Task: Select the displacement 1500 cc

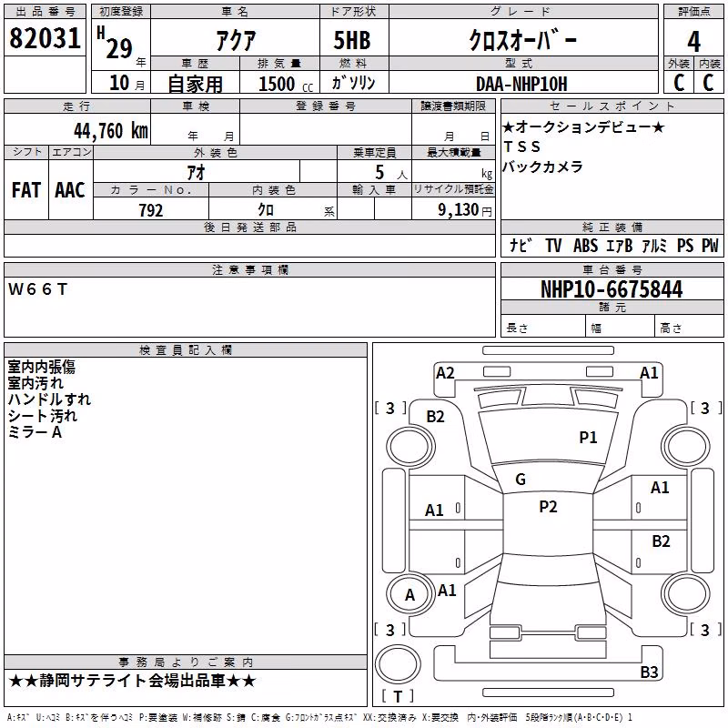Action: pos(286,84)
